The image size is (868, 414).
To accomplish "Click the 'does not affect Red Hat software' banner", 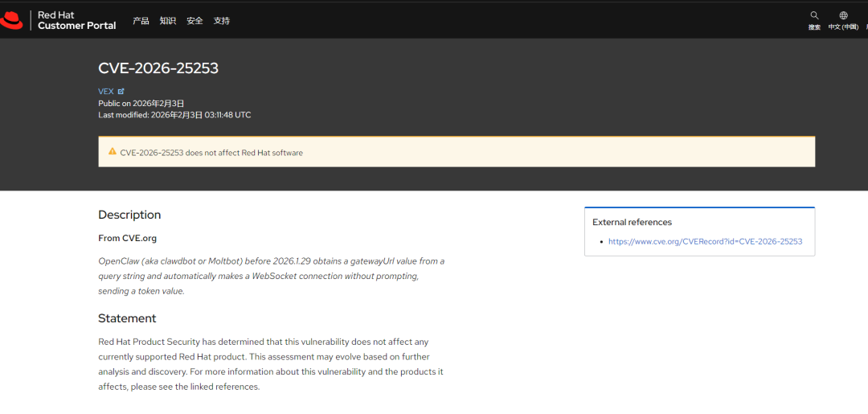I will pyautogui.click(x=457, y=152).
